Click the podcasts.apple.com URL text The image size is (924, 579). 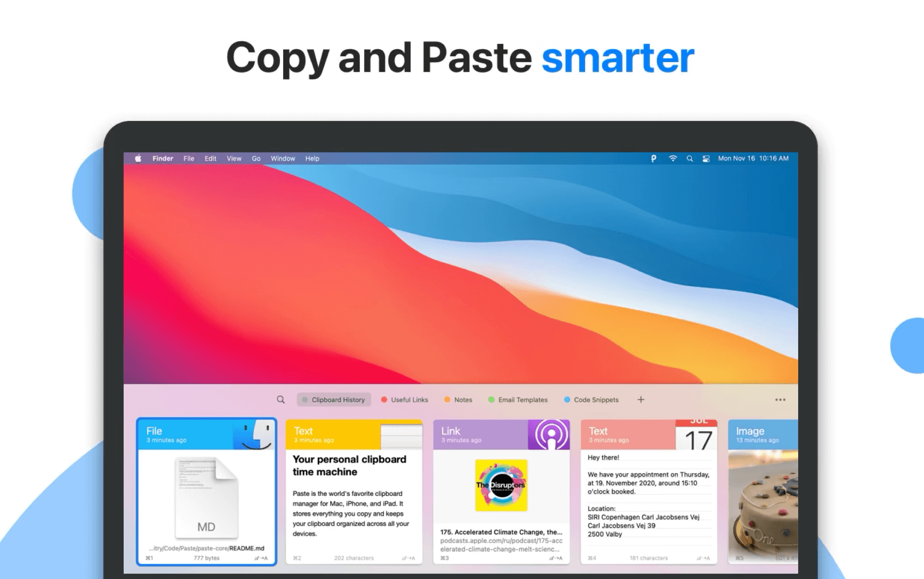coord(501,545)
